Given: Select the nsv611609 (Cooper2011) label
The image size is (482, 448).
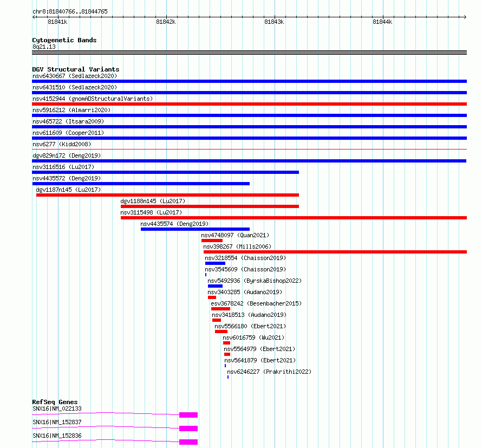Looking at the screenshot, I should (x=68, y=133).
